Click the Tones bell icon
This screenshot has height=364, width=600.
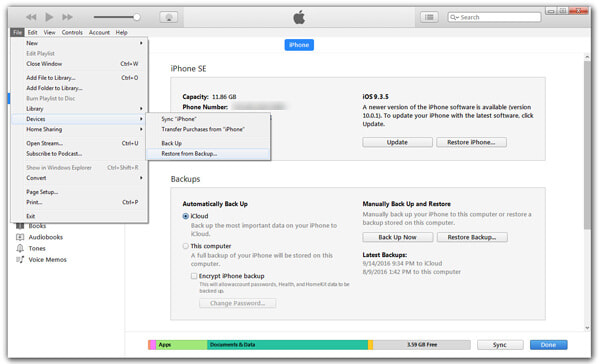coord(20,248)
